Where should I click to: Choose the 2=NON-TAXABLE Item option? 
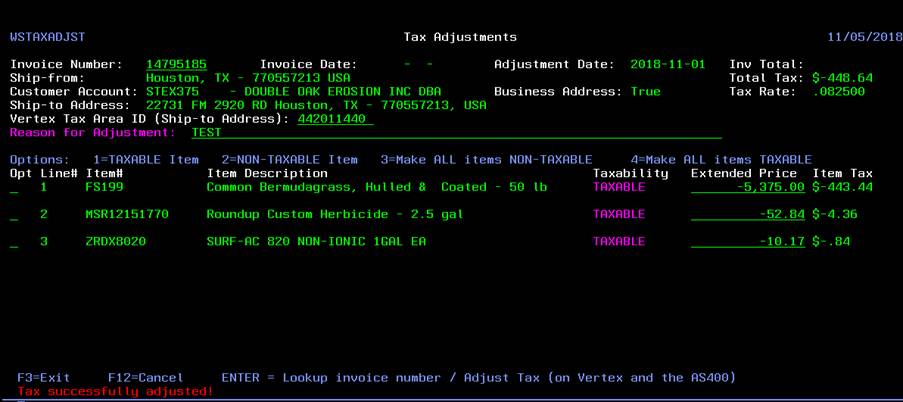(x=289, y=160)
